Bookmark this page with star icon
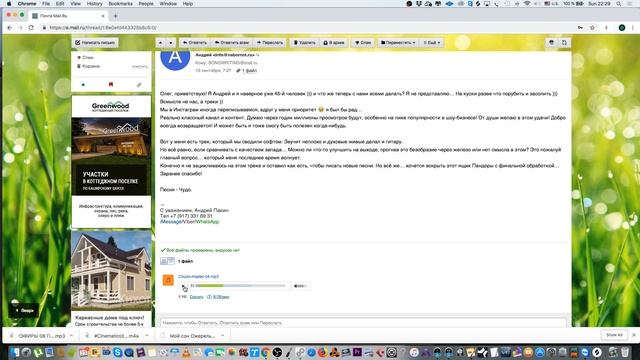Viewport: 640px width, 360px height. click(592, 28)
